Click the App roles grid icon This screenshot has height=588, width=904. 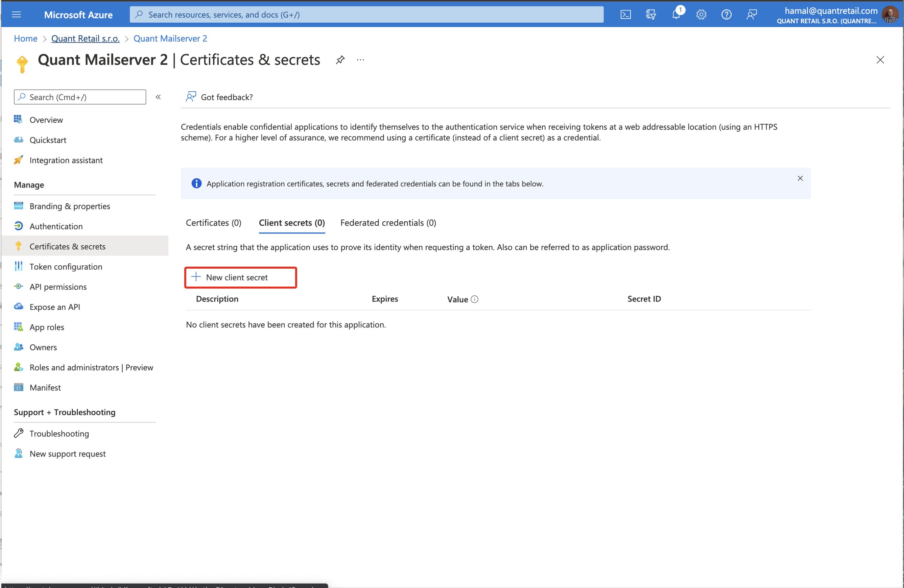(x=18, y=326)
